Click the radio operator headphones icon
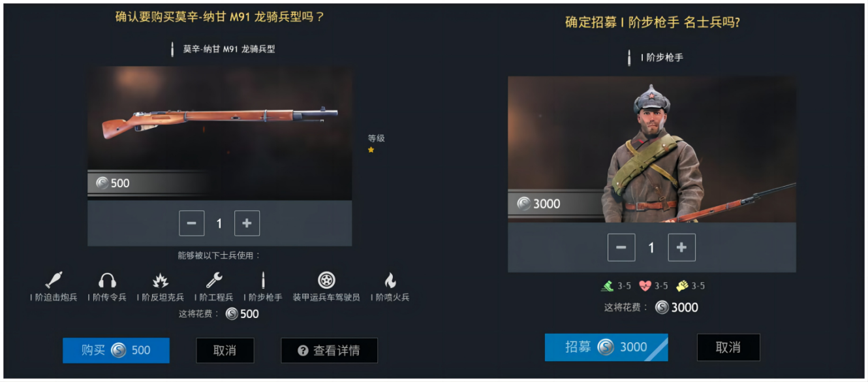The height and width of the screenshot is (382, 868). pyautogui.click(x=107, y=281)
